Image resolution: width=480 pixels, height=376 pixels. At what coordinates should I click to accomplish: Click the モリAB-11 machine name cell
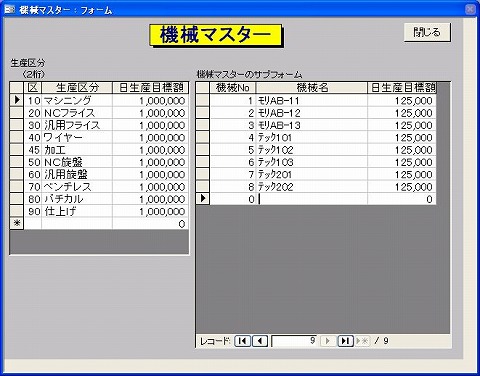(312, 100)
